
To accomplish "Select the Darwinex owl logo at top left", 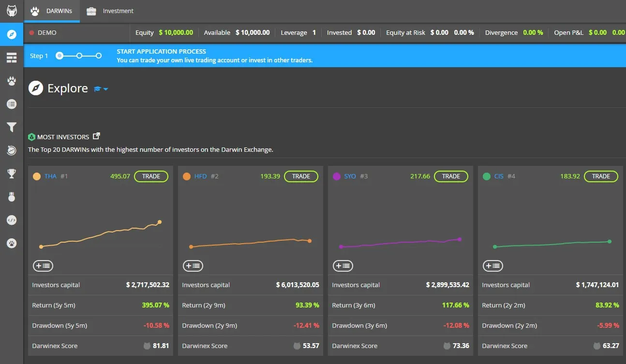I will (11, 11).
